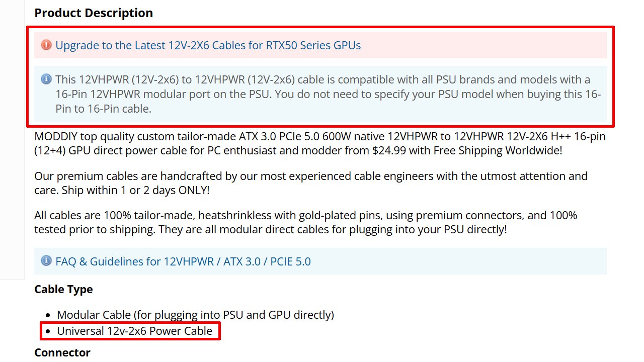Open the Upgrade to Latest 12V-2X6 Cables link
The width and height of the screenshot is (644, 362).
[x=208, y=45]
